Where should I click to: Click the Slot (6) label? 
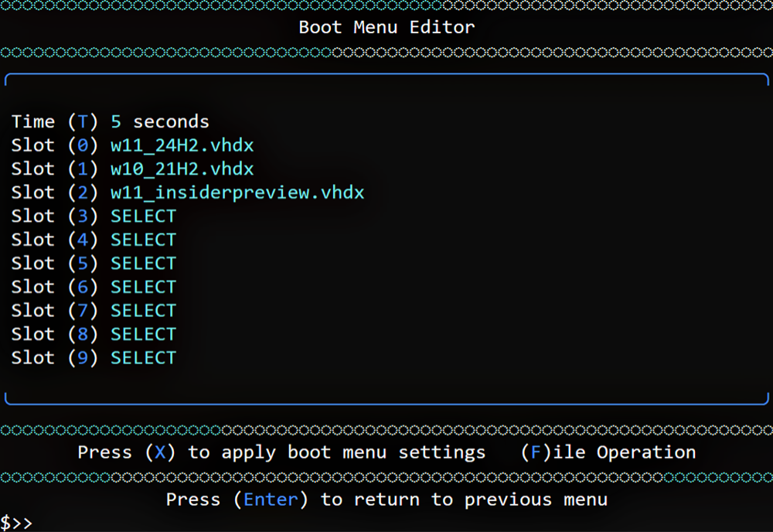(55, 287)
